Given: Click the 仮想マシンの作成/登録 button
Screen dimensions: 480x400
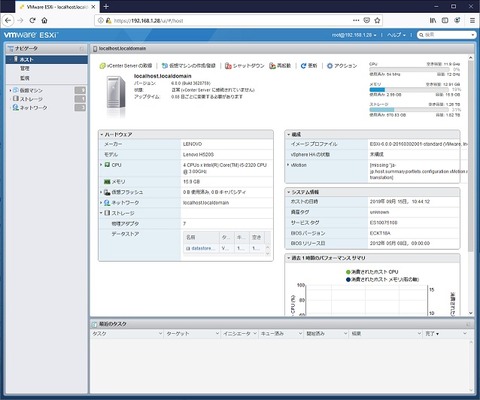Looking at the screenshot, I should [189, 66].
